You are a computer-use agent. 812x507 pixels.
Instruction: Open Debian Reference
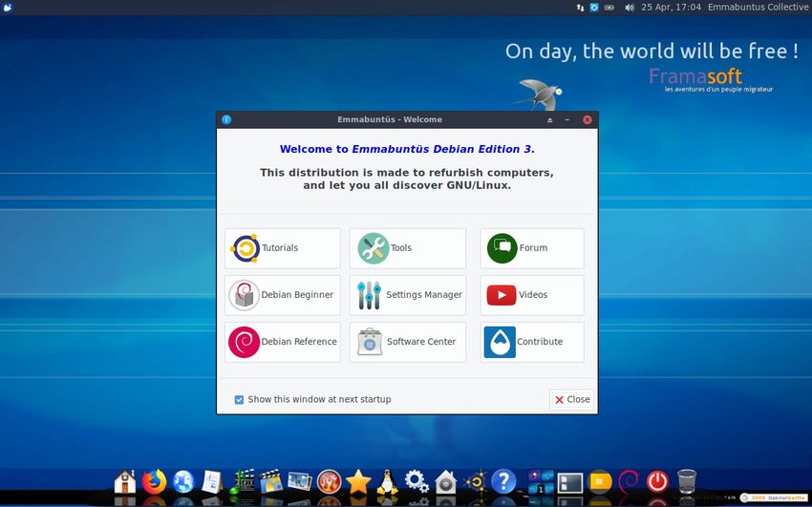coord(282,342)
